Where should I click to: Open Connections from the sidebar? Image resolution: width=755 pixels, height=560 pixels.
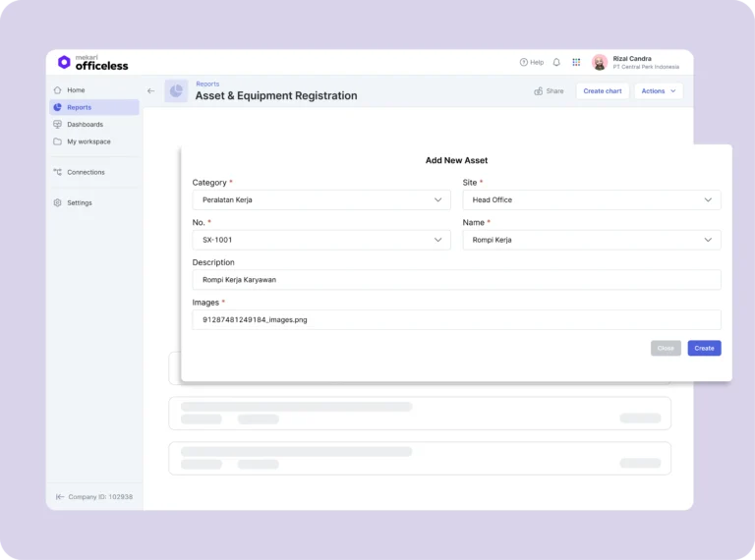(86, 172)
